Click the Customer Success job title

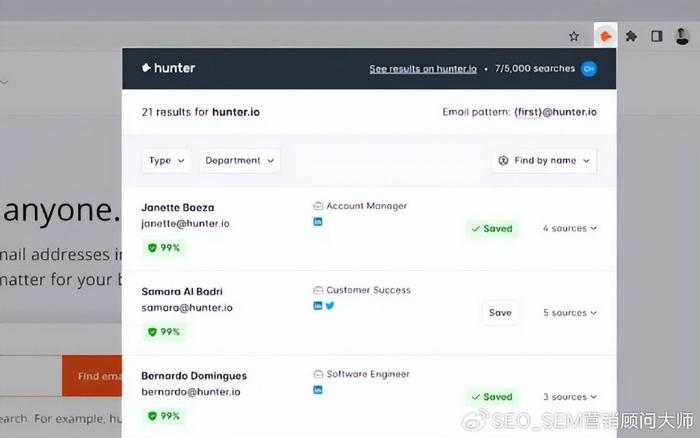(368, 290)
